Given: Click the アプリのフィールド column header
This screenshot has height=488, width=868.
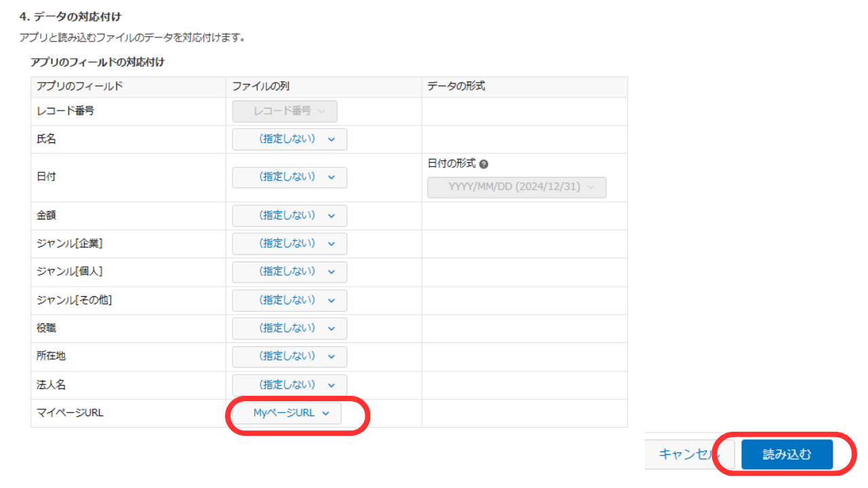Looking at the screenshot, I should (80, 86).
